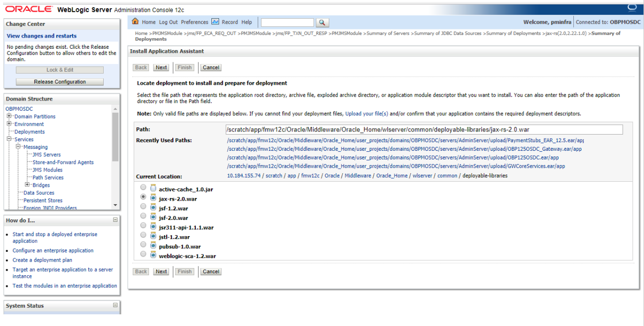Viewport: 644px width, 326px height.
Task: Click the jsf-1.2.war file icon
Action: coord(154,207)
